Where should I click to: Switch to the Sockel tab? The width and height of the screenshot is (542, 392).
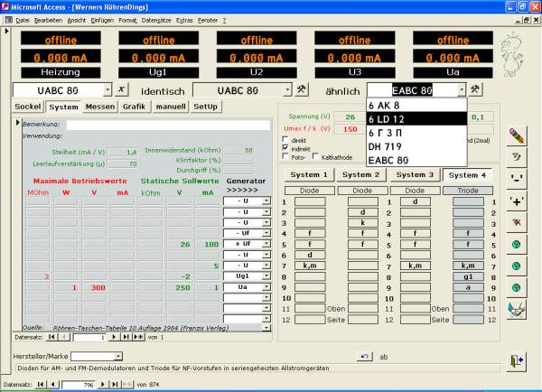[28, 107]
